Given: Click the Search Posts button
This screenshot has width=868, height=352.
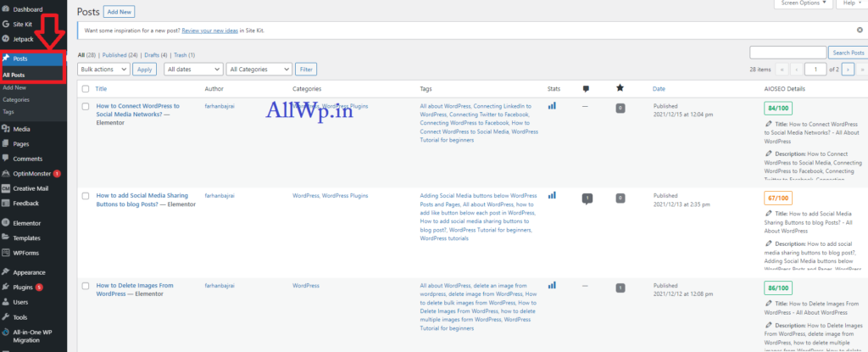Looking at the screenshot, I should 848,53.
